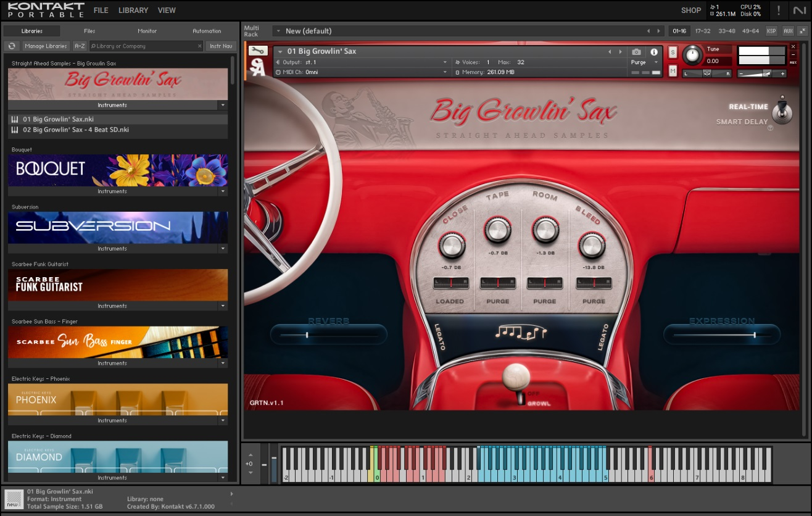Mute the instrument with the M button
This screenshot has height=516, width=812.
pyautogui.click(x=673, y=71)
